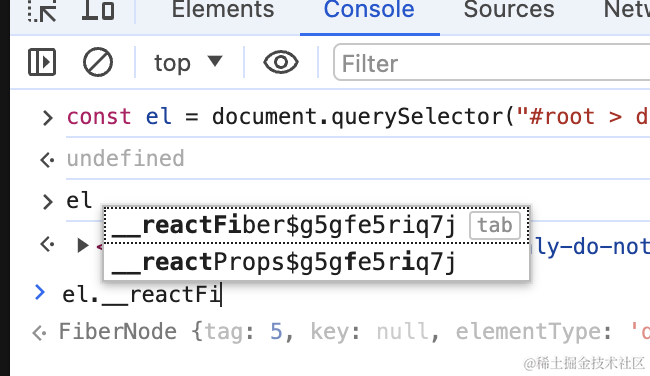Switch to the Console tab
The height and width of the screenshot is (376, 650).
click(x=369, y=10)
